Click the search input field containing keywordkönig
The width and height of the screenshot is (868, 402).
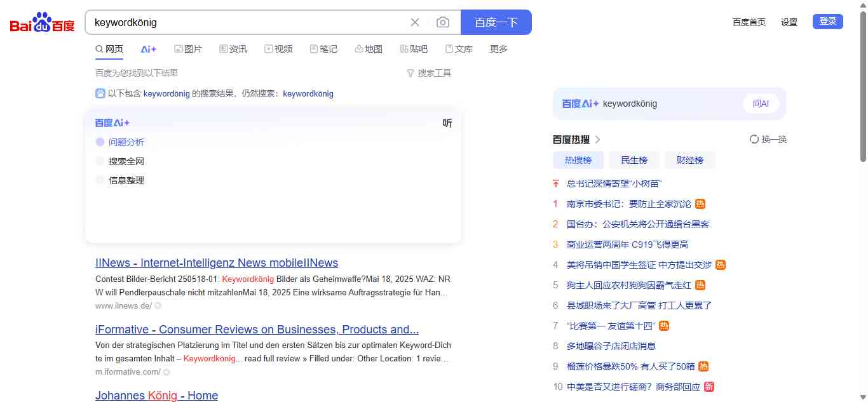coord(248,22)
